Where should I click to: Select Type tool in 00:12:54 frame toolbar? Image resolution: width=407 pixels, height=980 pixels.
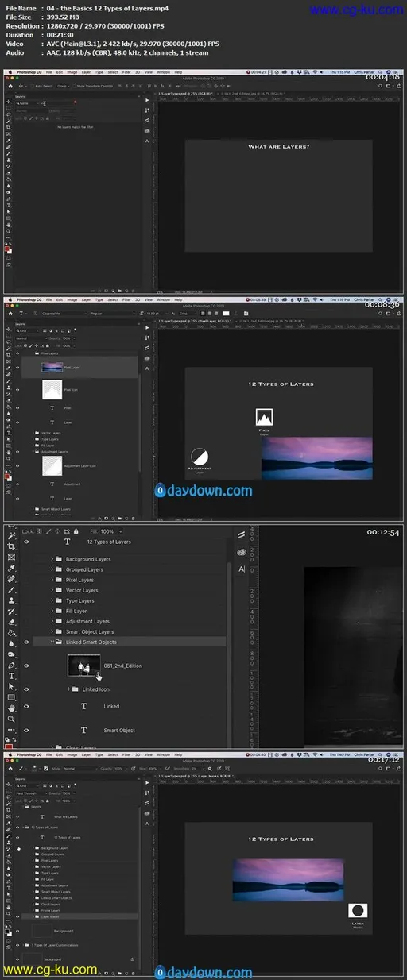(x=11, y=676)
